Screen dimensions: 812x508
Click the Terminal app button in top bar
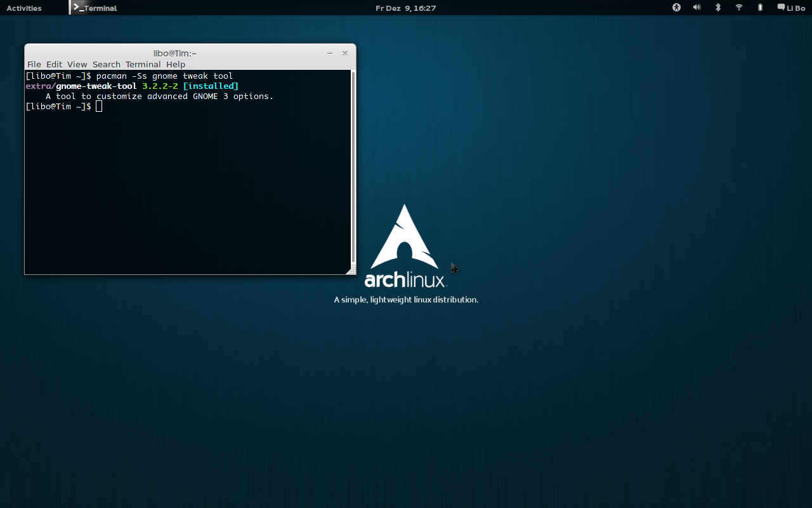click(94, 8)
